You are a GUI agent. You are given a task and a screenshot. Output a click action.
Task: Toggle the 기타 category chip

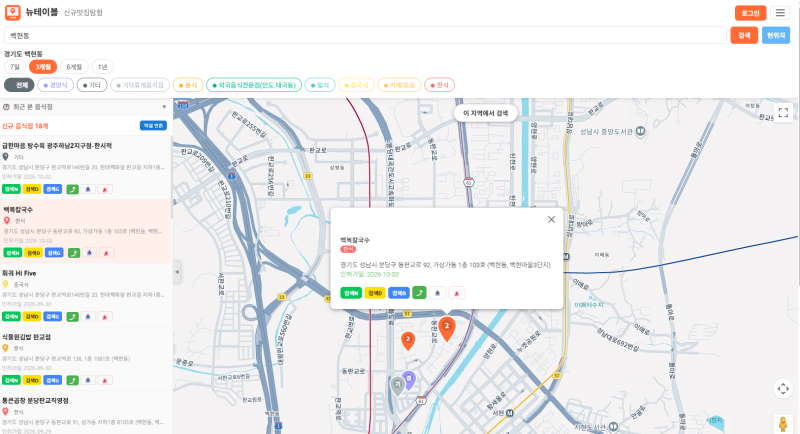(x=92, y=85)
